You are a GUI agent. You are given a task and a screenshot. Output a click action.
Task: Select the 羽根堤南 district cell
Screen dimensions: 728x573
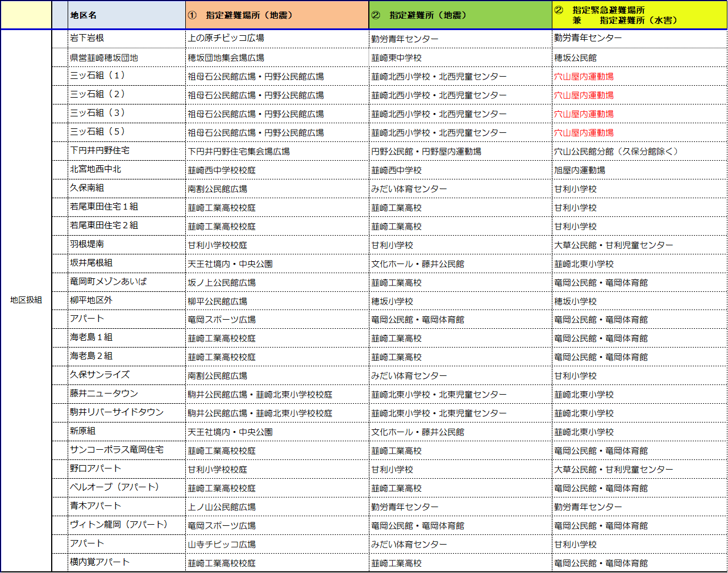(x=127, y=245)
